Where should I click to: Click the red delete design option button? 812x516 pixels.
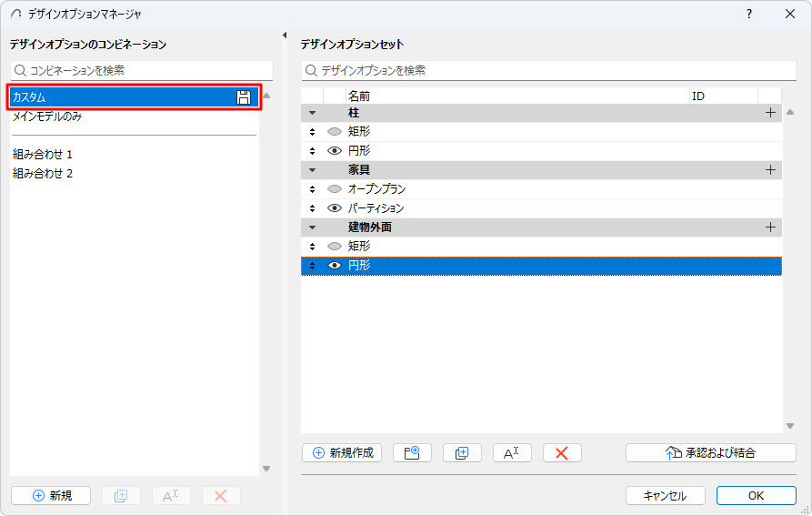click(562, 453)
